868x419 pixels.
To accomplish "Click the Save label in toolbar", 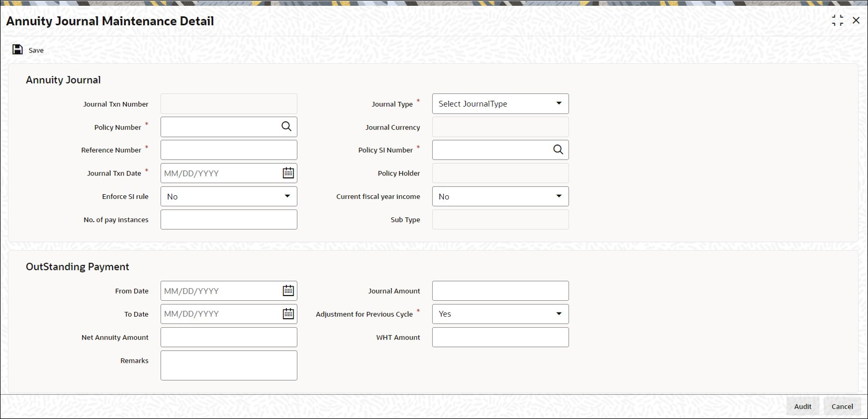I will click(x=36, y=50).
